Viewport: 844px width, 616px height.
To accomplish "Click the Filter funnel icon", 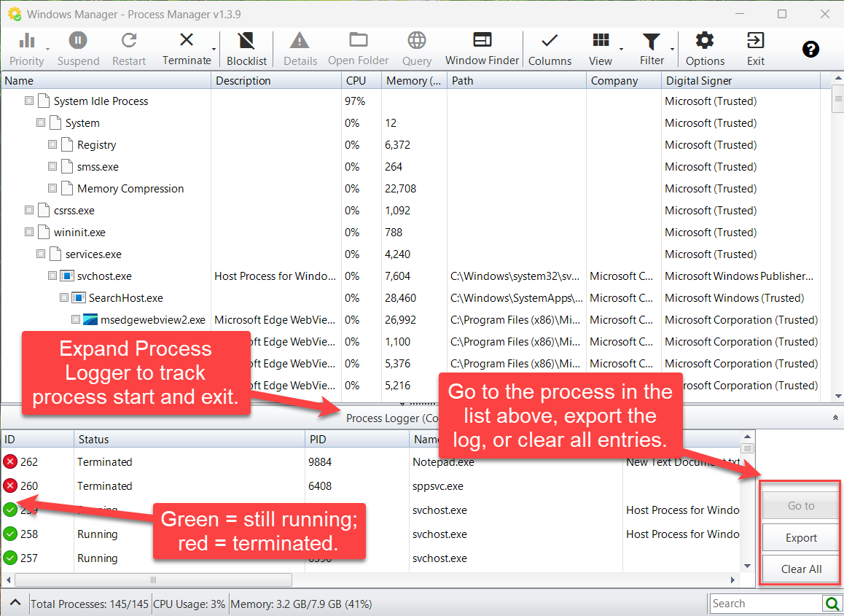I will (652, 41).
